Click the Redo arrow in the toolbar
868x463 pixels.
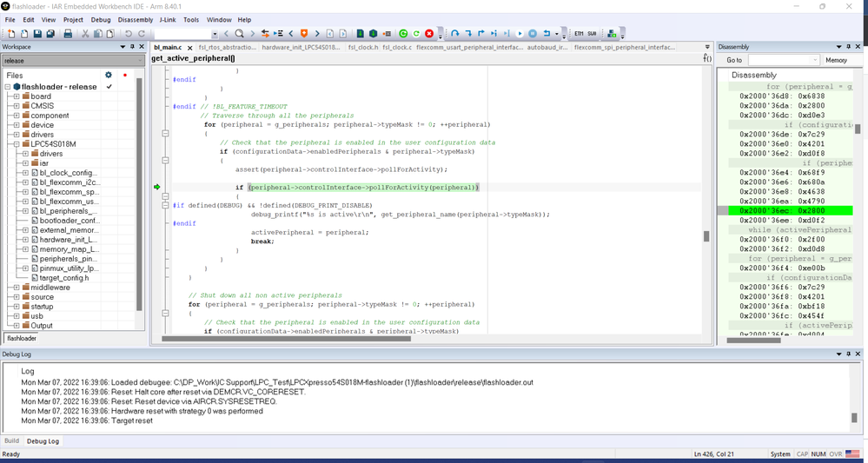click(142, 34)
